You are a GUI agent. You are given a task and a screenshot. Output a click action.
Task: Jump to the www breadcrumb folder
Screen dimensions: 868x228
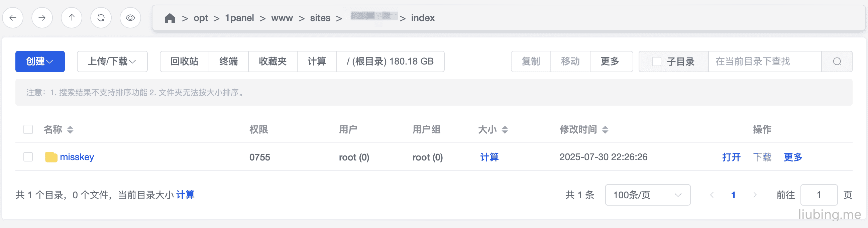pyautogui.click(x=282, y=18)
